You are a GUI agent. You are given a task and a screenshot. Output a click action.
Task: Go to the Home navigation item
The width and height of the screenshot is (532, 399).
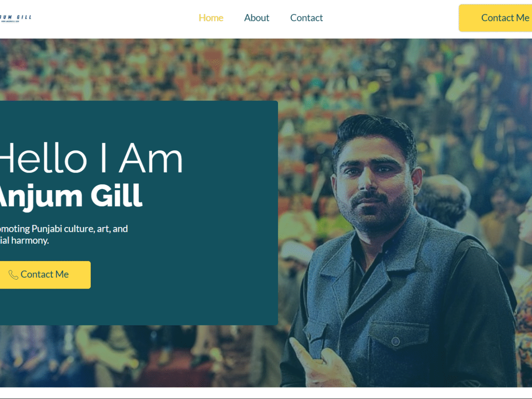(x=211, y=18)
